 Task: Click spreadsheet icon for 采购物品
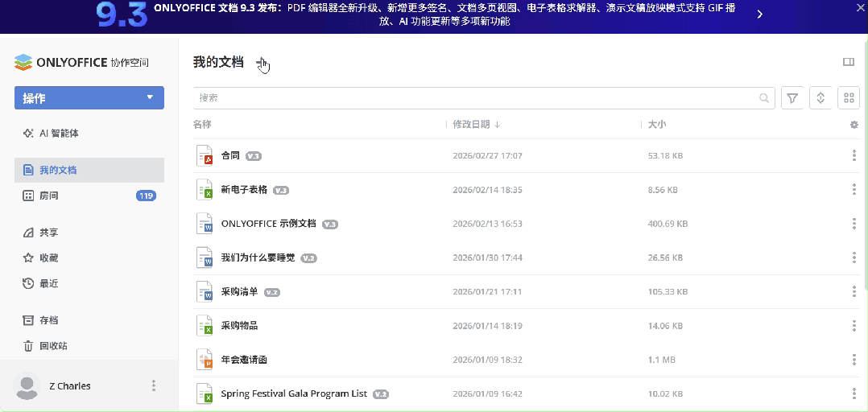pos(205,326)
